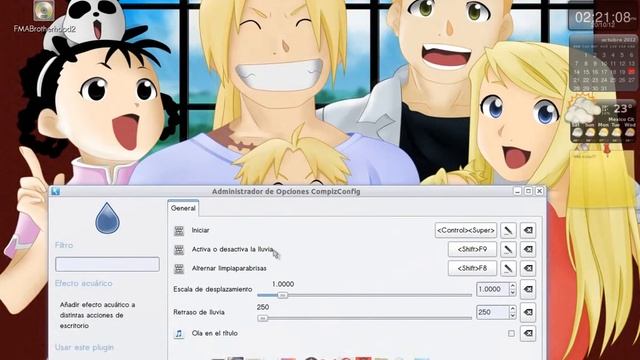The width and height of the screenshot is (640, 360).
Task: Maximize the CompizConfig window
Action: tap(529, 191)
